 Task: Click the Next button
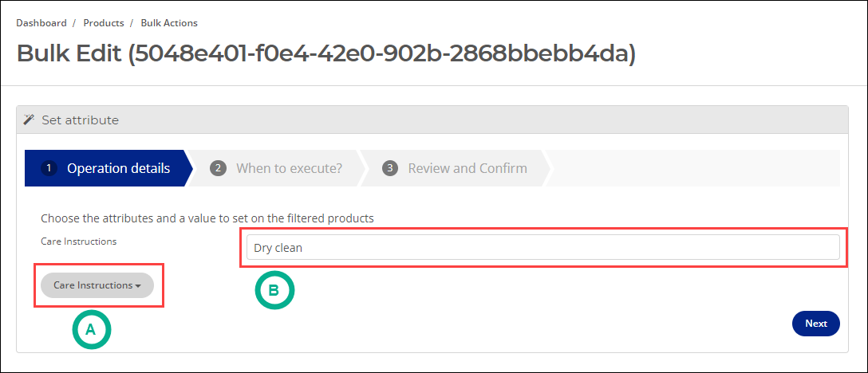pos(816,324)
